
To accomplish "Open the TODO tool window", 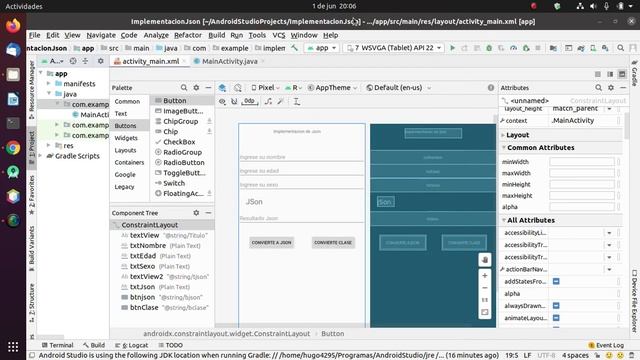I will pyautogui.click(x=171, y=345).
